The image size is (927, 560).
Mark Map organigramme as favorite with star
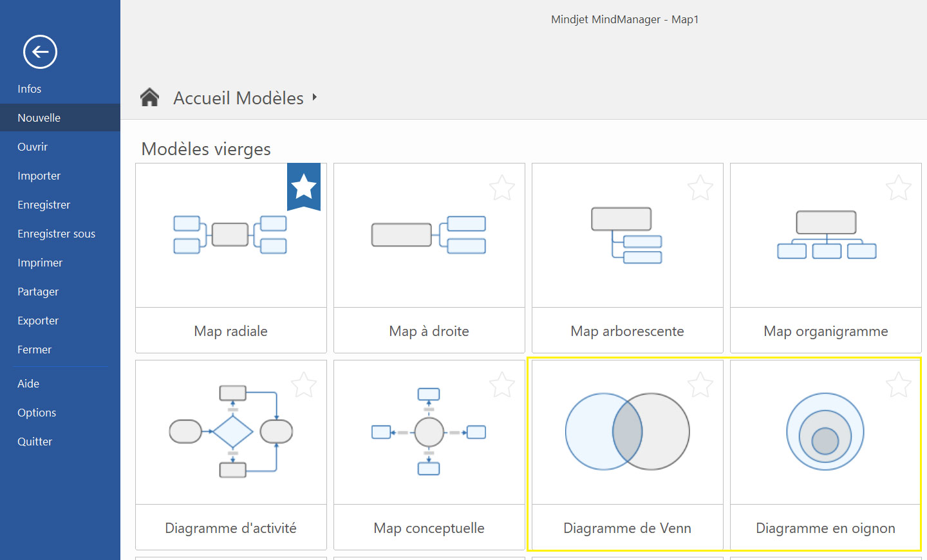click(x=899, y=188)
